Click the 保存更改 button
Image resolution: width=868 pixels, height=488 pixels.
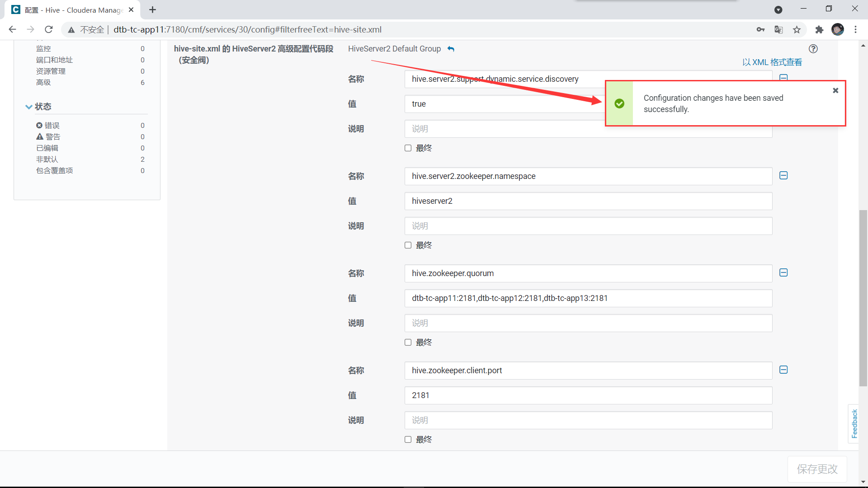coord(817,469)
